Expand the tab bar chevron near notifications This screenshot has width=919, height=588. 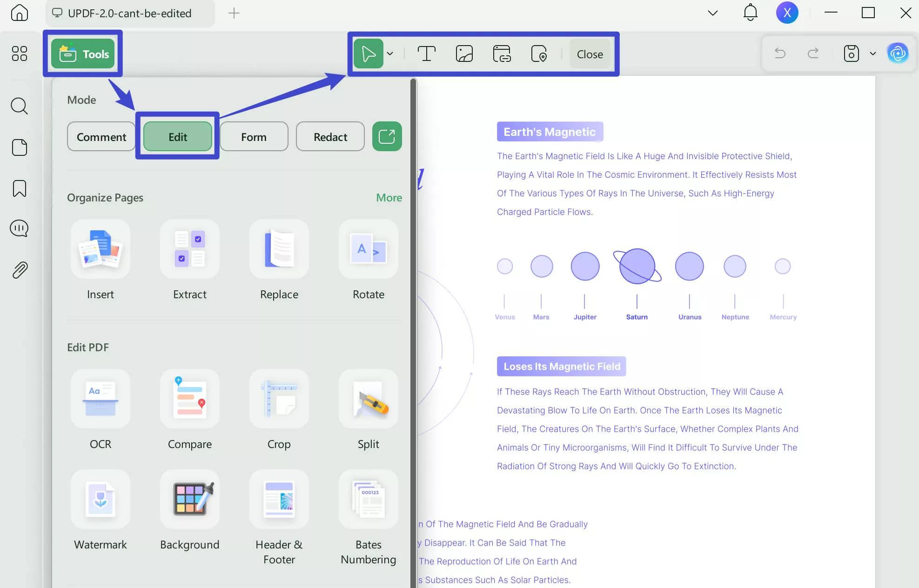click(712, 13)
